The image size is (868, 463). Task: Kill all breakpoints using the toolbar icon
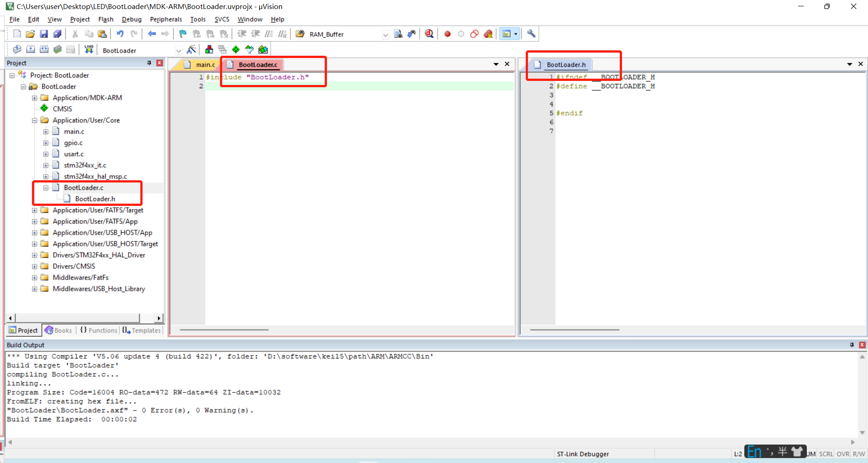(x=488, y=34)
